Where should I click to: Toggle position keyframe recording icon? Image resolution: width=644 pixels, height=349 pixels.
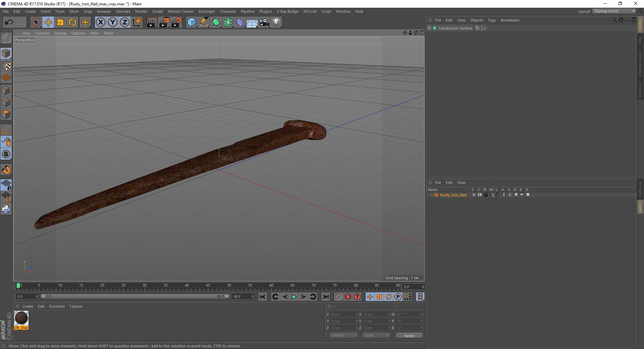tap(370, 297)
